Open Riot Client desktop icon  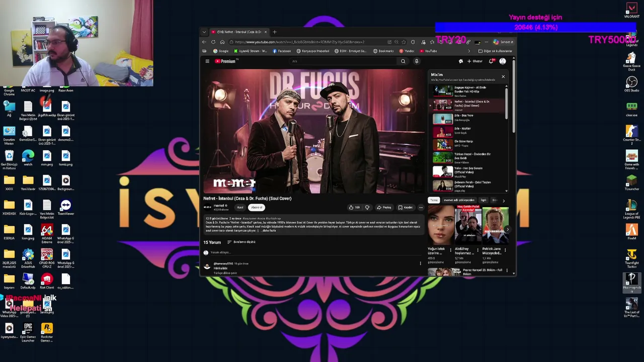[x=47, y=281]
